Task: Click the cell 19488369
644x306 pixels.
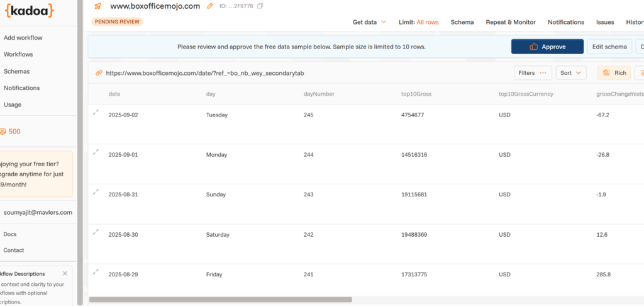Action: click(x=414, y=235)
